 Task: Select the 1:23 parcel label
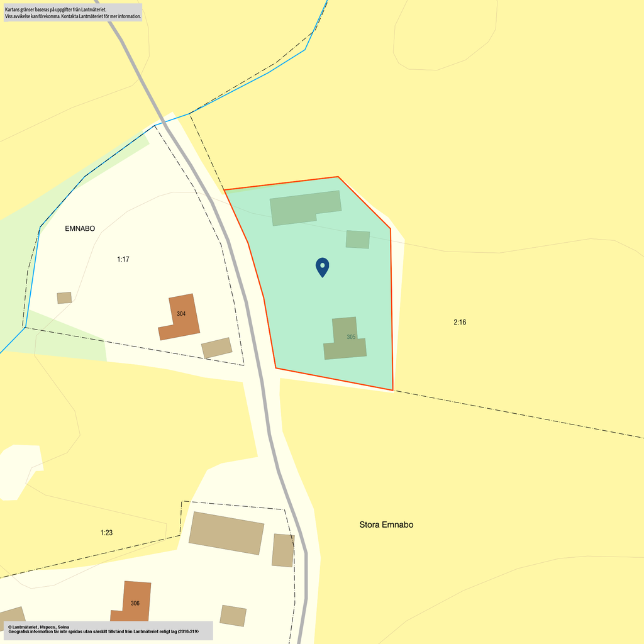coord(106,533)
